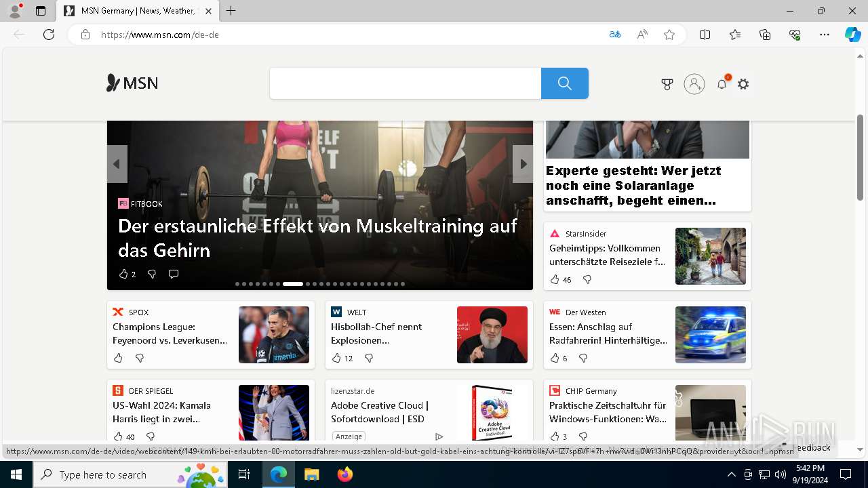The image size is (868, 488).
Task: Open Hisbollah-Chef nennt Explosionen article
Action: coord(376,333)
